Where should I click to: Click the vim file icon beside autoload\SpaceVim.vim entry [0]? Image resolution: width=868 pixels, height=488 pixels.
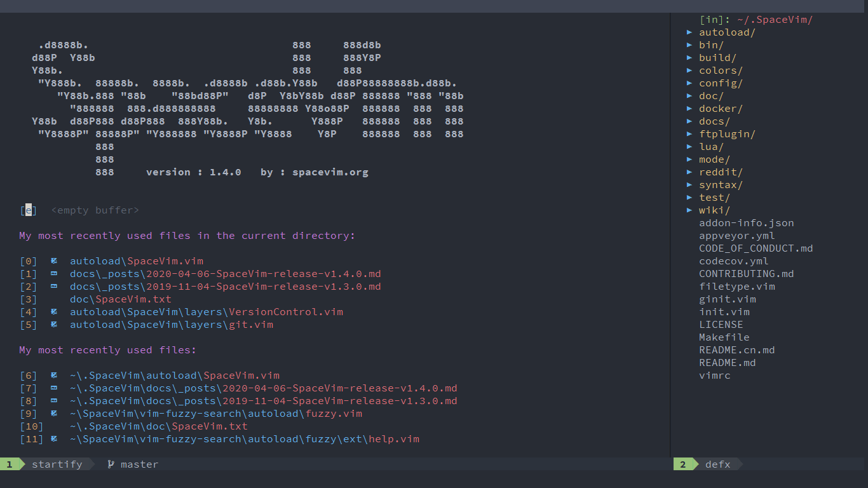tap(54, 261)
